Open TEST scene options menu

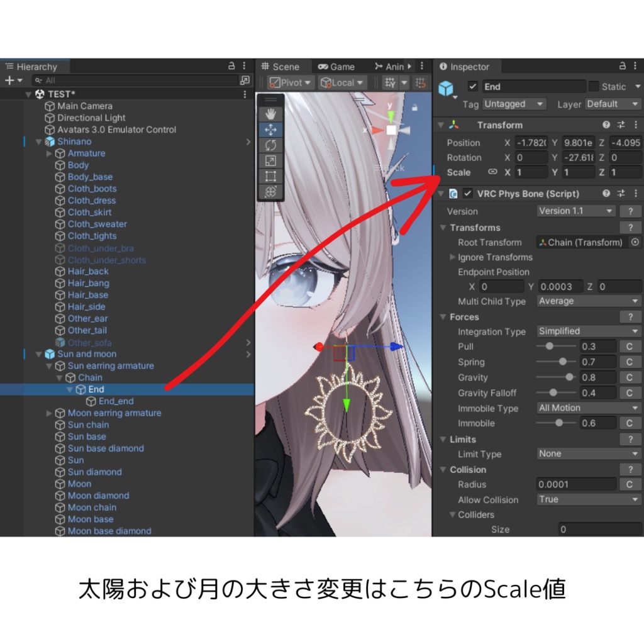(x=245, y=94)
